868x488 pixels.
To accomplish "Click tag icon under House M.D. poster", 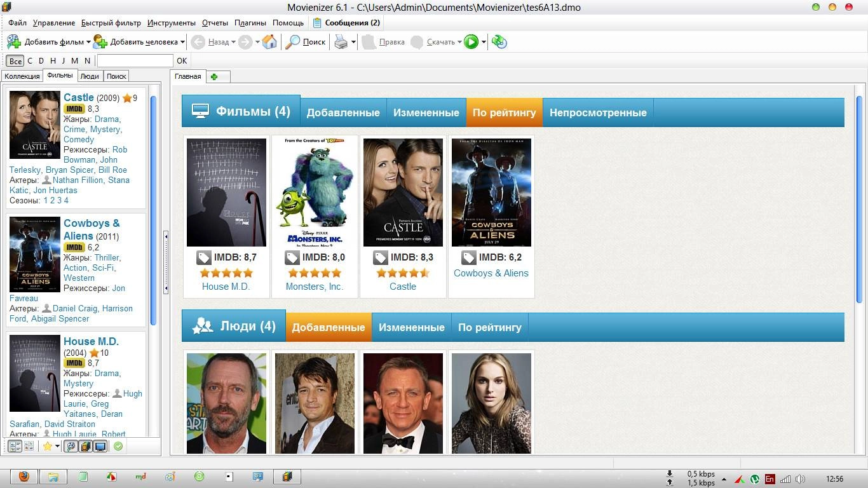I will point(203,257).
